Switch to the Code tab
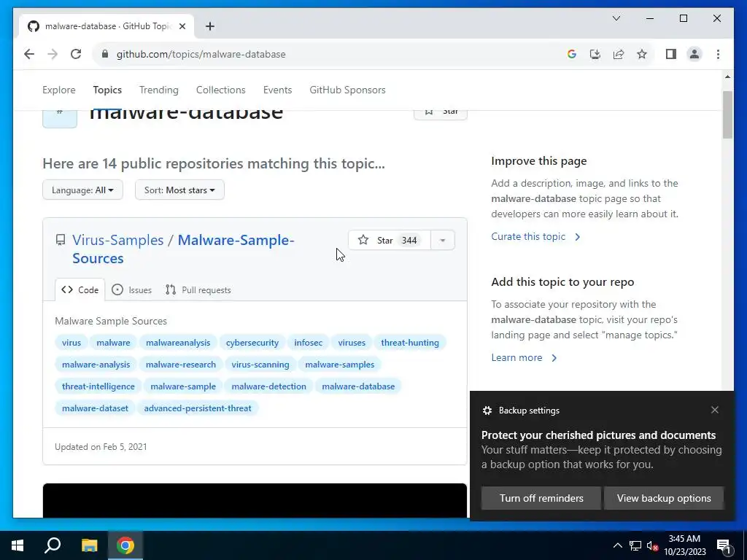This screenshot has width=747, height=560. 80,289
